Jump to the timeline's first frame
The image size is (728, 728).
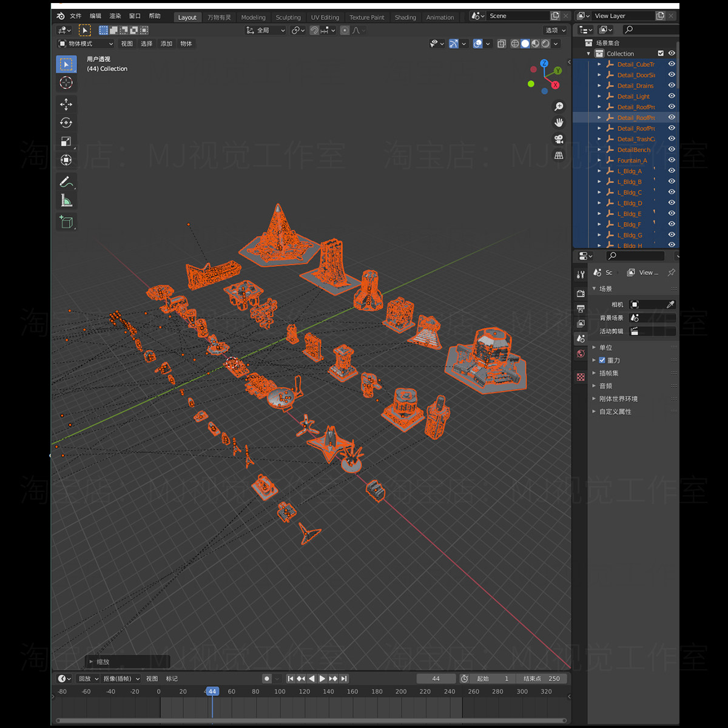click(291, 679)
